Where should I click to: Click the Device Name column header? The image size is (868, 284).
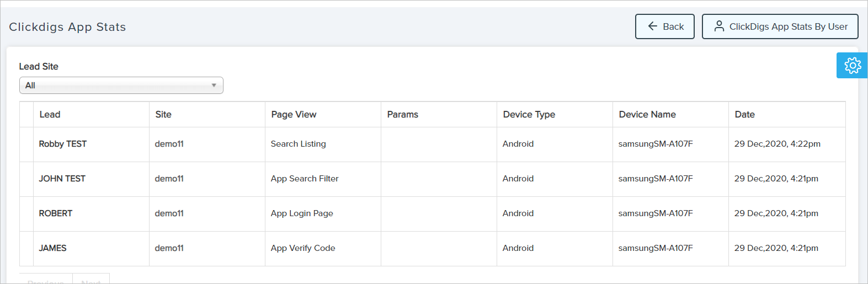pos(647,115)
